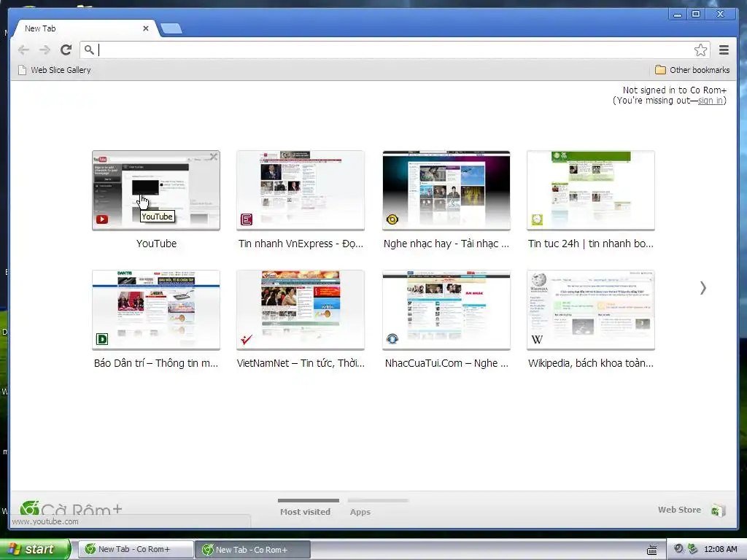The width and height of the screenshot is (747, 560).
Task: Click the green D Dân trí favicon
Action: (102, 339)
